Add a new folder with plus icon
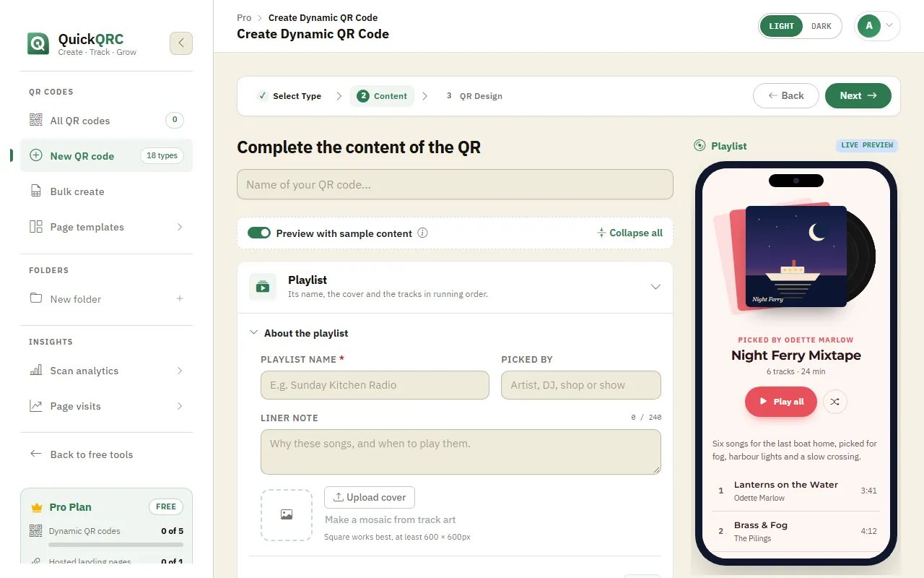This screenshot has width=924, height=578. pyautogui.click(x=180, y=298)
